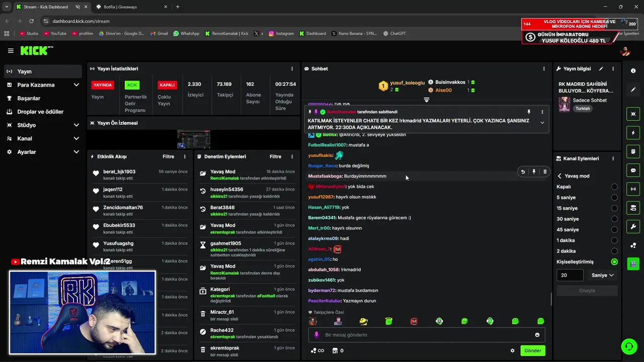
Task: Select Kapalı slow mode option
Action: 614,187
